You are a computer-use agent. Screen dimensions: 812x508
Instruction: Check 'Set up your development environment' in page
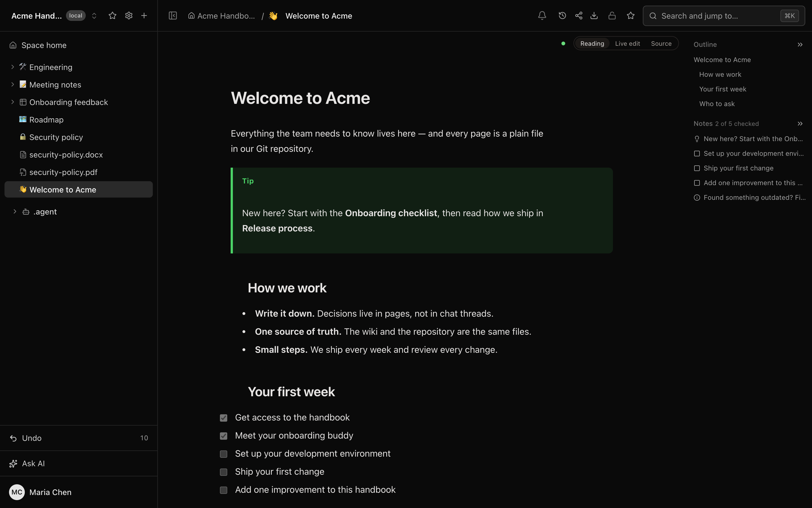click(224, 454)
